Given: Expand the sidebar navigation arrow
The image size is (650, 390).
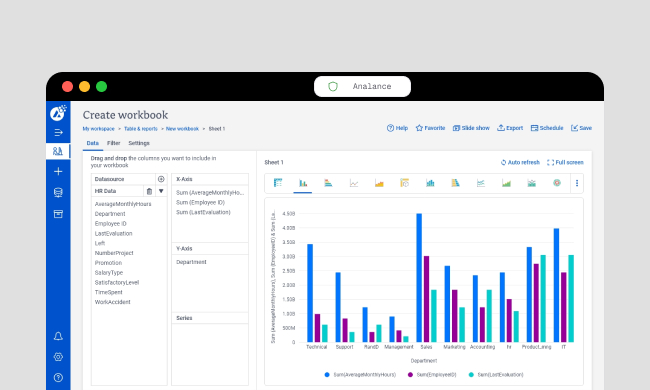Looking at the screenshot, I should tap(58, 133).
